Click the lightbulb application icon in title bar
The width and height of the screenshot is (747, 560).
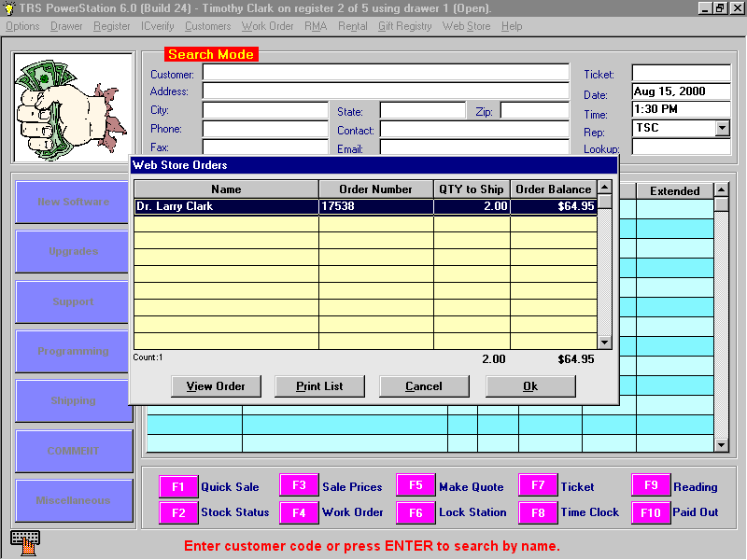[8, 8]
